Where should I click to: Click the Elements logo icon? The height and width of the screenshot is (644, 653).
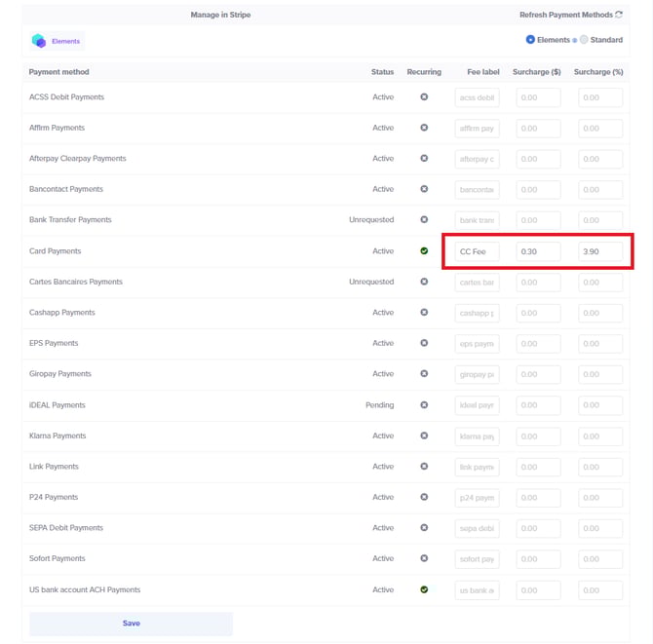coord(39,41)
